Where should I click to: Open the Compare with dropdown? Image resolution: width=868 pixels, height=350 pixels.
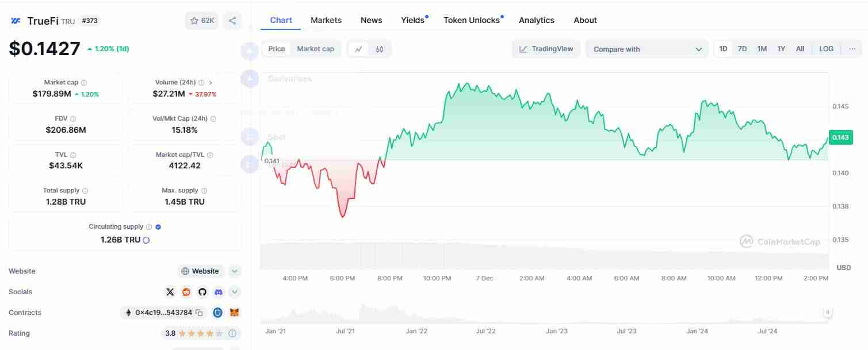(x=647, y=49)
